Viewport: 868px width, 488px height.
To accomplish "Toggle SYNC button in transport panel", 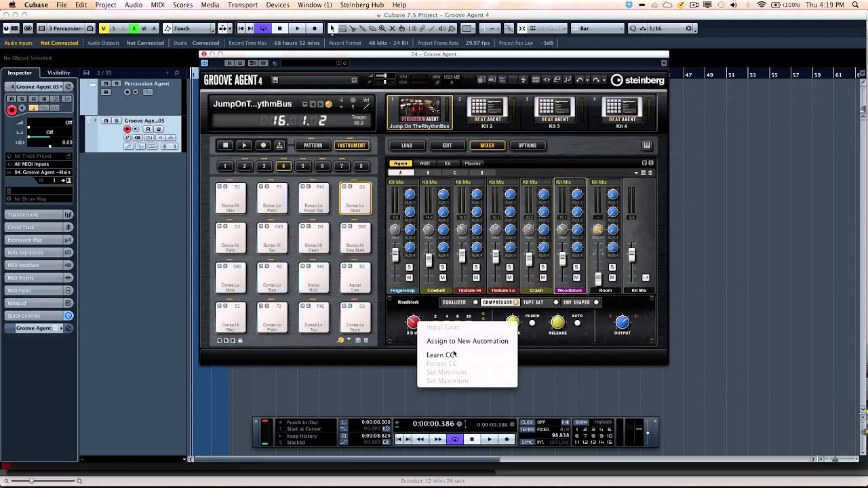I will pyautogui.click(x=527, y=442).
